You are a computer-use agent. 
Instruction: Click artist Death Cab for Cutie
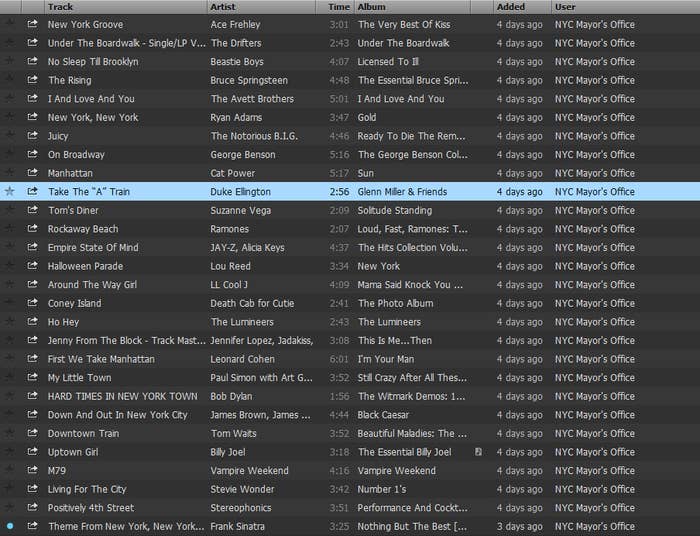pos(252,303)
